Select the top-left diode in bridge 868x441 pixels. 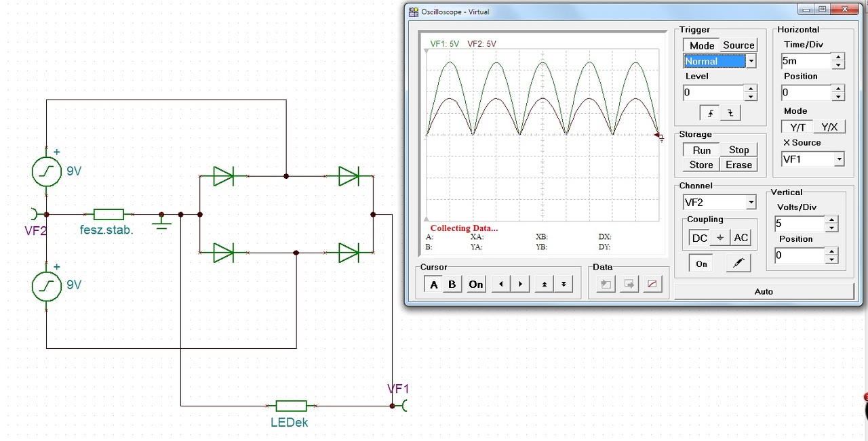[223, 176]
